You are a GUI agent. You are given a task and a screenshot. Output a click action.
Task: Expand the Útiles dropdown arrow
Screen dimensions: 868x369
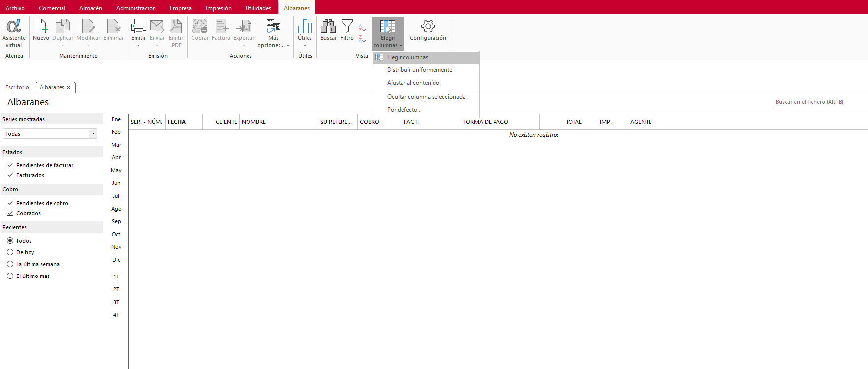pyautogui.click(x=305, y=45)
